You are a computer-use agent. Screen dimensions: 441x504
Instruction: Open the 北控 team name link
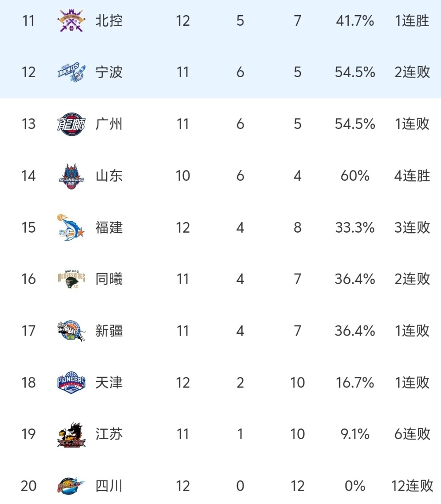109,21
